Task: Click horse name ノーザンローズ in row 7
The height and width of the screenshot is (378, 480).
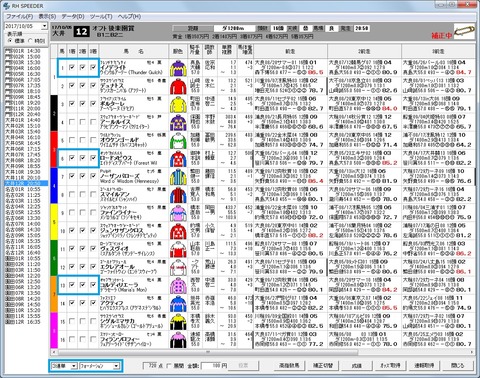Action: click(x=120, y=176)
